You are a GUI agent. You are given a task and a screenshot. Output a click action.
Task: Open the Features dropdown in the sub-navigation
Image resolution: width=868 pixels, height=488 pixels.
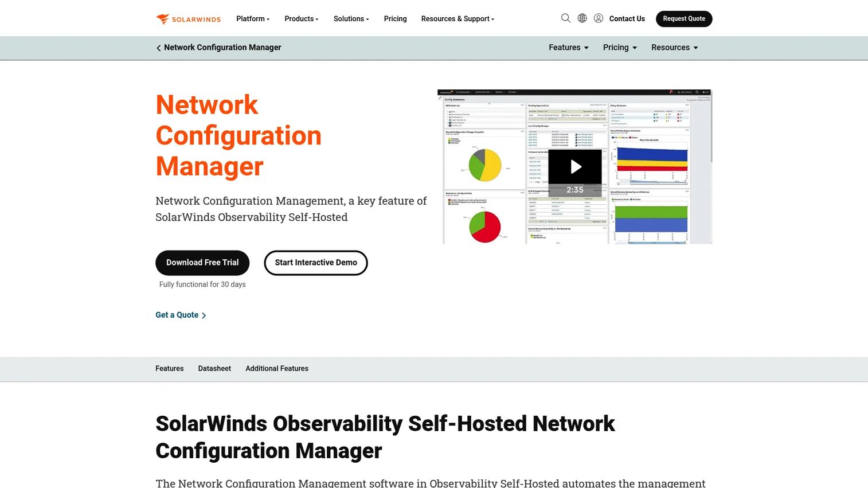569,48
